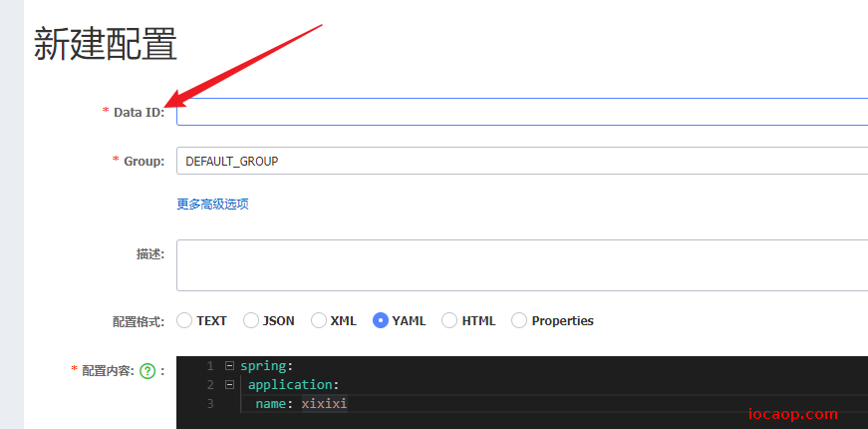The height and width of the screenshot is (429, 868).
Task: Collapse the spring: fold marker on line 1
Action: (229, 366)
